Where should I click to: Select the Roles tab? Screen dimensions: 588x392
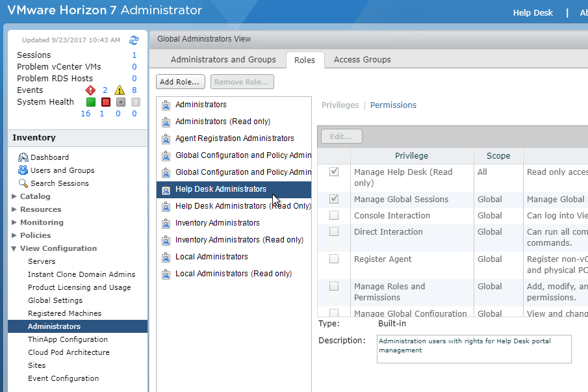click(x=305, y=60)
